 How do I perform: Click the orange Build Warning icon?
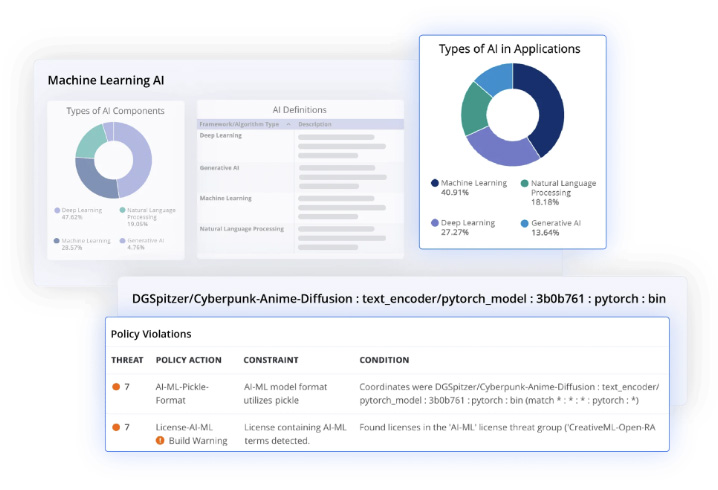[160, 440]
